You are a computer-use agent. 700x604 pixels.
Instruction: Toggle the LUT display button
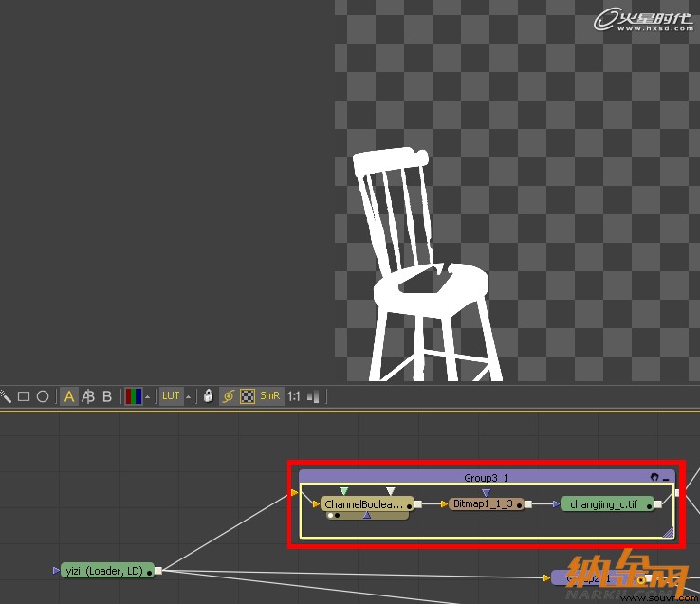(171, 396)
